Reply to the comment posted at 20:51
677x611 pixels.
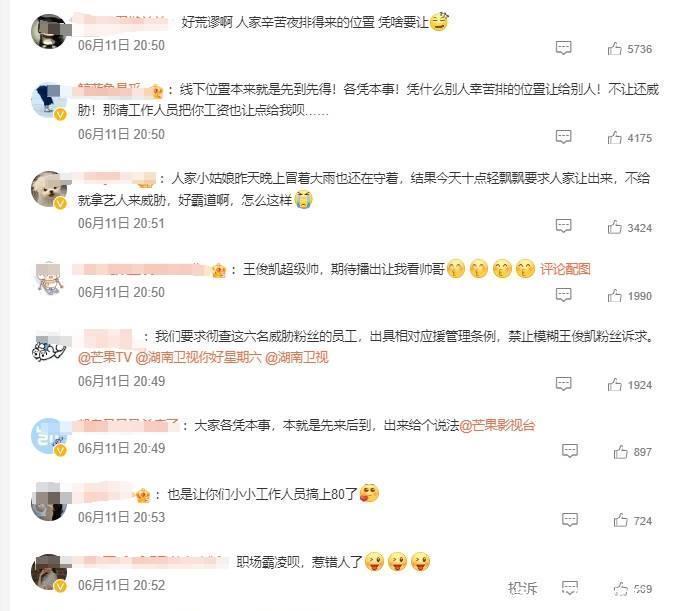563,226
